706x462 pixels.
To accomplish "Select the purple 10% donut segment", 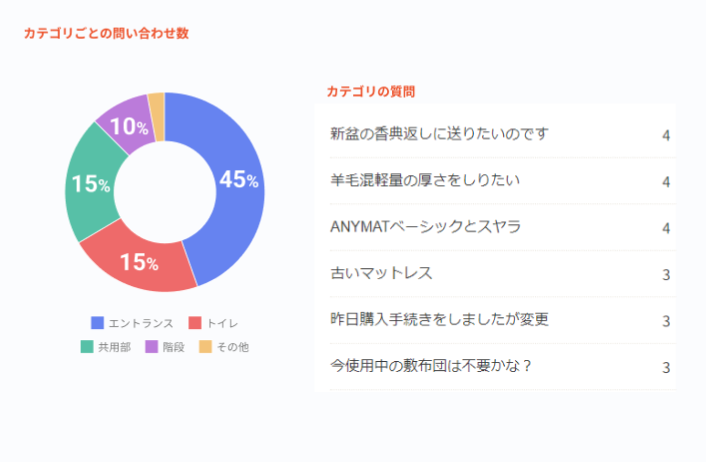I will [126, 124].
